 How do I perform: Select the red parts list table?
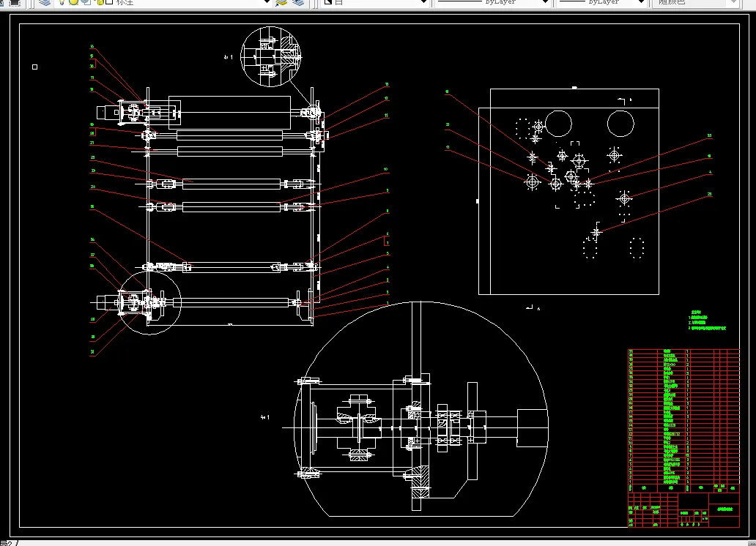[683, 438]
